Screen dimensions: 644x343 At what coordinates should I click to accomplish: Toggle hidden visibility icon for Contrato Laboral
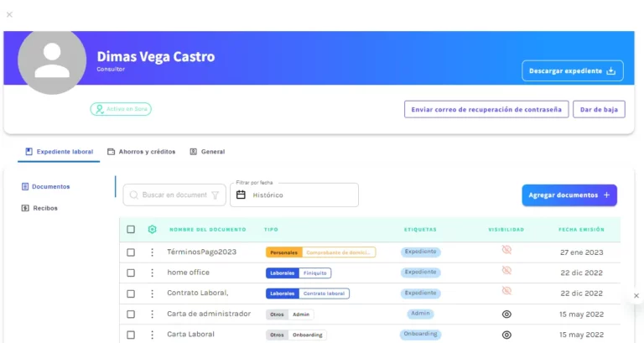pyautogui.click(x=506, y=291)
